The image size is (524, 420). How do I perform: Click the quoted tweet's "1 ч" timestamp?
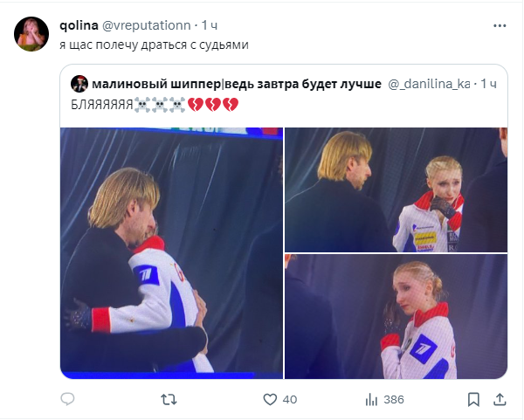[x=489, y=84]
